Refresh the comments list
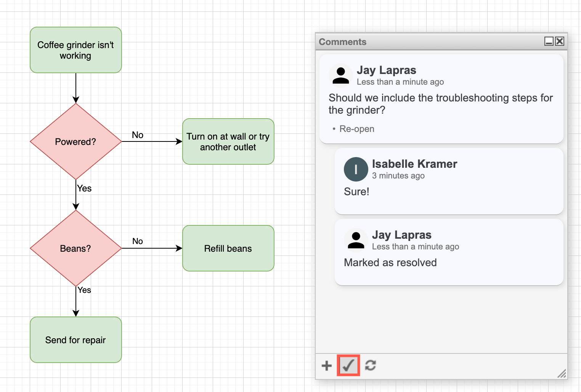Image resolution: width=581 pixels, height=392 pixels. (x=371, y=366)
